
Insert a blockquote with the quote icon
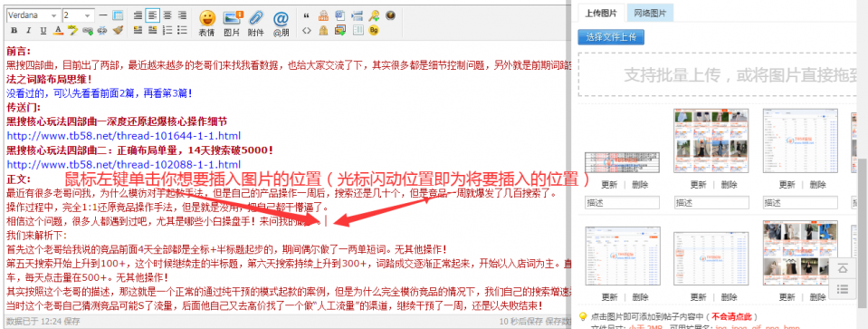pyautogui.click(x=307, y=15)
